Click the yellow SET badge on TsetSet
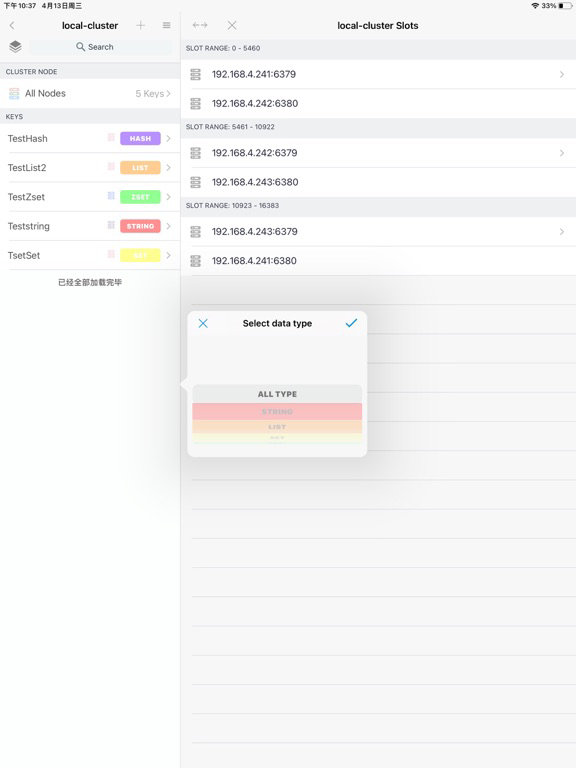 [141, 255]
